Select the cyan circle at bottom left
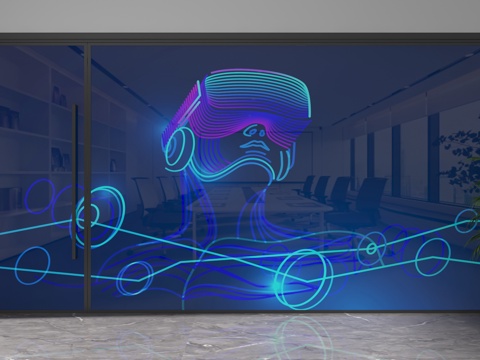This screenshot has height=360, width=480. [32, 266]
